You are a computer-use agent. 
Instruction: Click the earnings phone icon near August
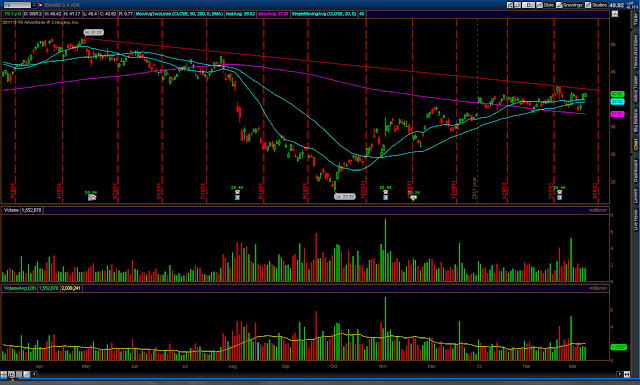click(237, 193)
